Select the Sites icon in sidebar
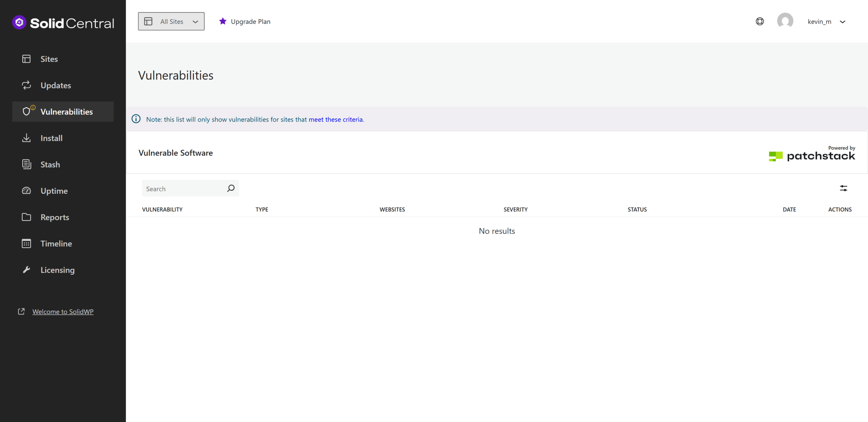This screenshot has width=868, height=422. coord(26,59)
